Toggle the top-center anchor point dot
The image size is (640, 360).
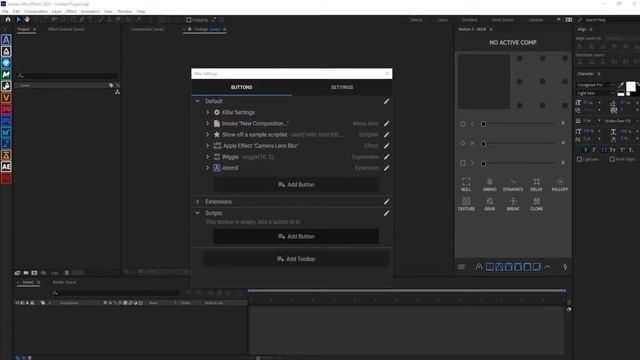542,58
